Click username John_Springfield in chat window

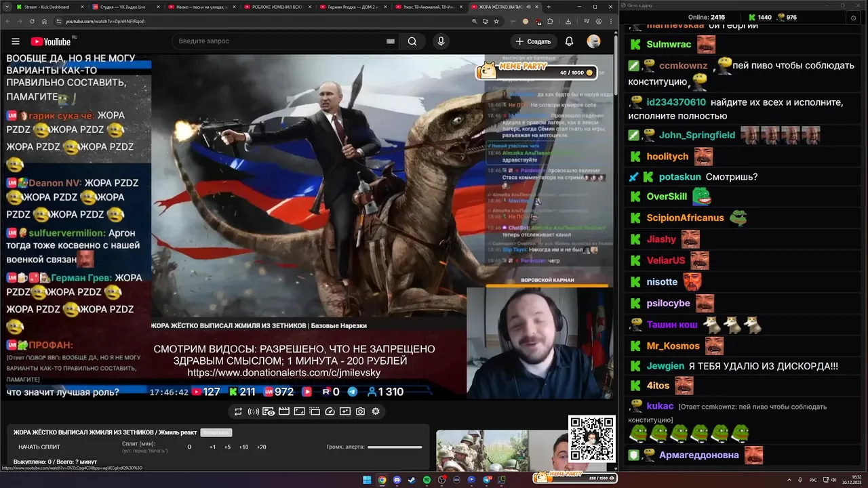(x=697, y=135)
